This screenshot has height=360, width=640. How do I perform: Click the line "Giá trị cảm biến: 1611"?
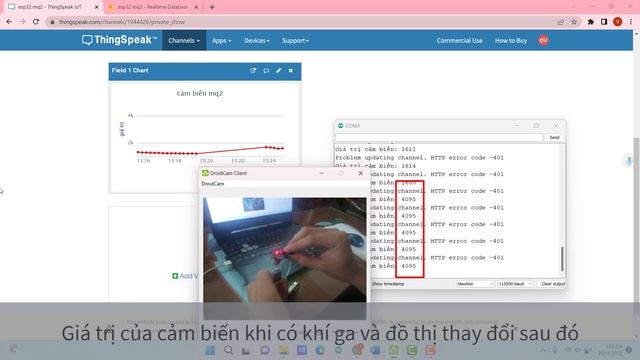click(376, 149)
